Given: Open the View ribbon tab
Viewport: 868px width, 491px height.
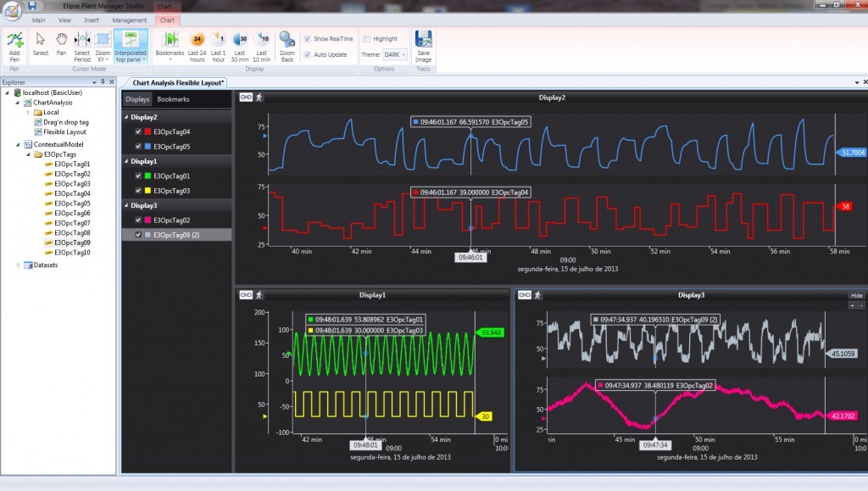Looking at the screenshot, I should [x=64, y=20].
